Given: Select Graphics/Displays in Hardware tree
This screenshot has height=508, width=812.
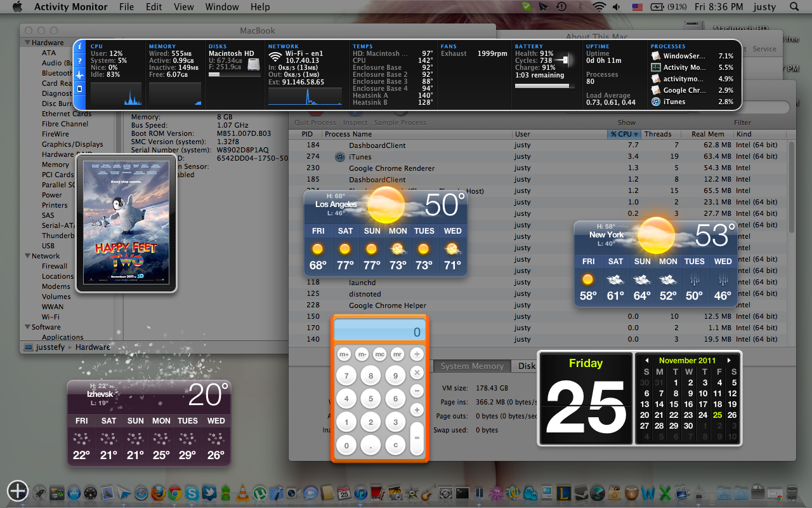Looking at the screenshot, I should point(72,144).
